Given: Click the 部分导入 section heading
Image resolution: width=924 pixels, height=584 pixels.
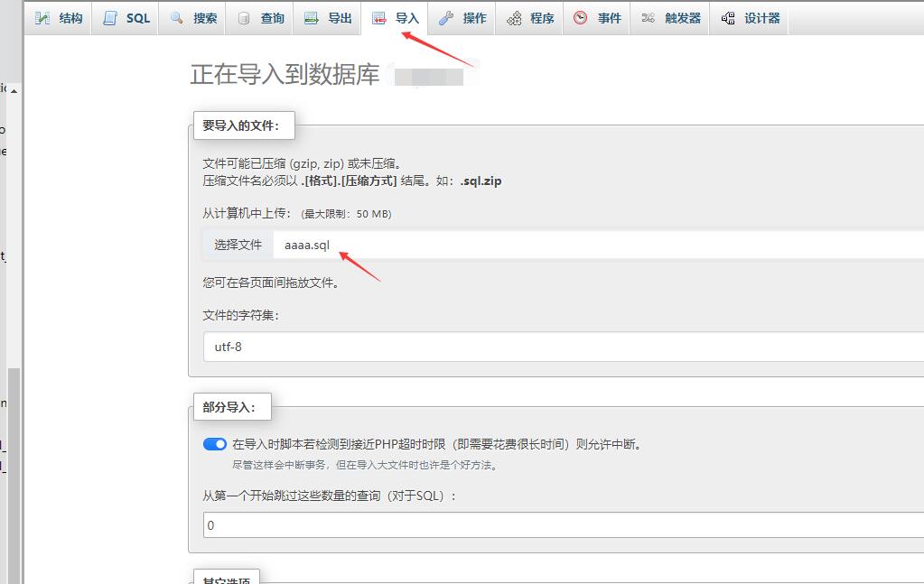Looking at the screenshot, I should pos(232,407).
